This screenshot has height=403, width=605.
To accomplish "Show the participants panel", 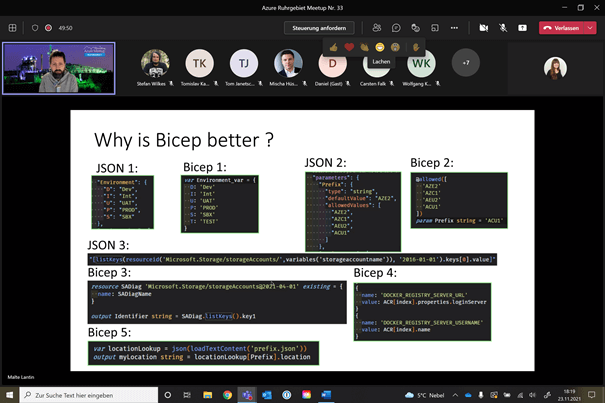I will pyautogui.click(x=377, y=28).
